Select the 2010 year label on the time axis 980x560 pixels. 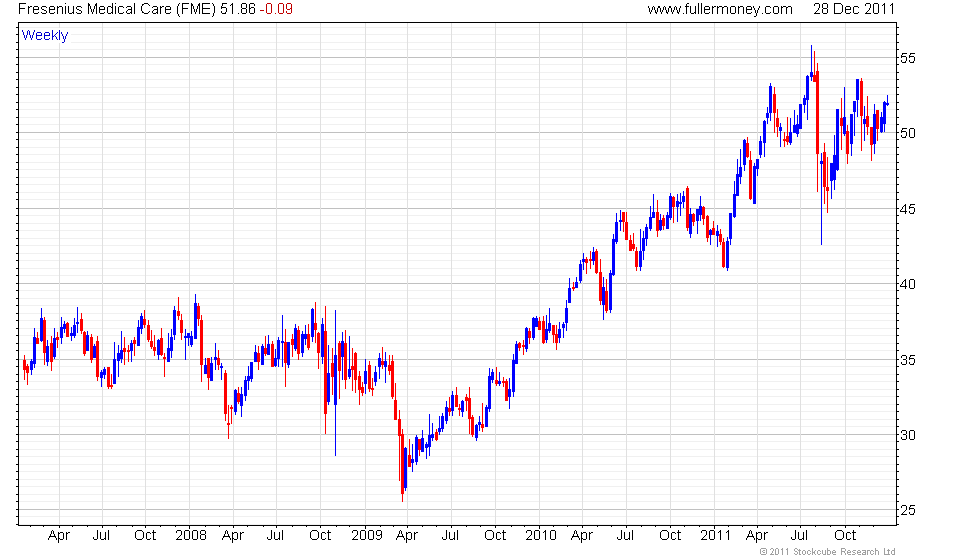pyautogui.click(x=541, y=536)
